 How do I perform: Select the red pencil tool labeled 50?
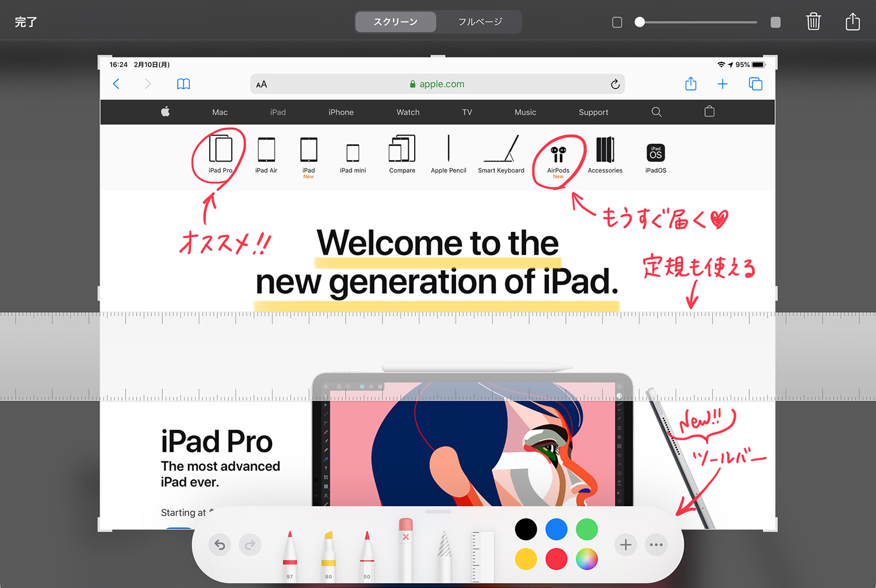367,555
